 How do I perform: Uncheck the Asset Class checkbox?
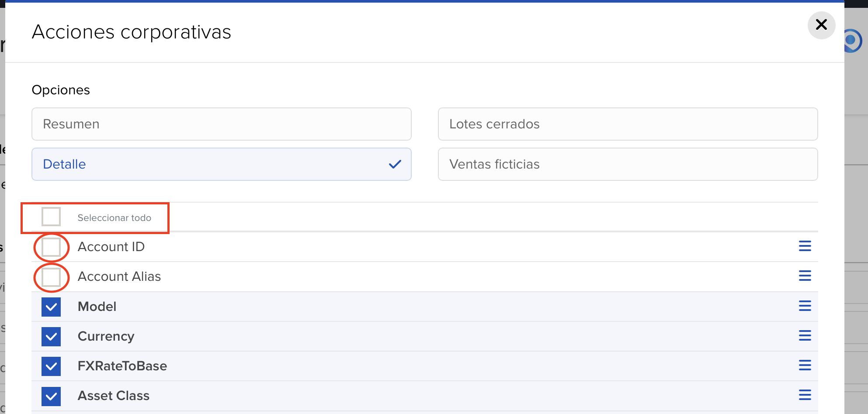pos(51,396)
